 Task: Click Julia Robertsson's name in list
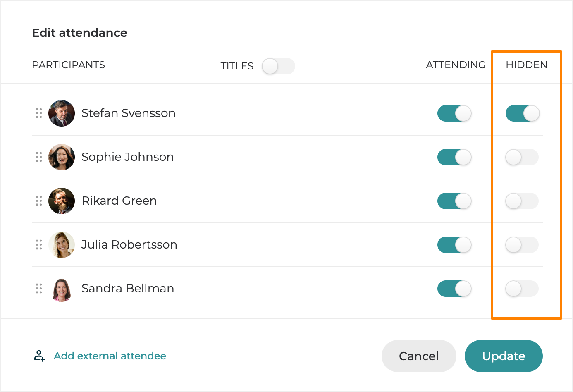pos(129,245)
